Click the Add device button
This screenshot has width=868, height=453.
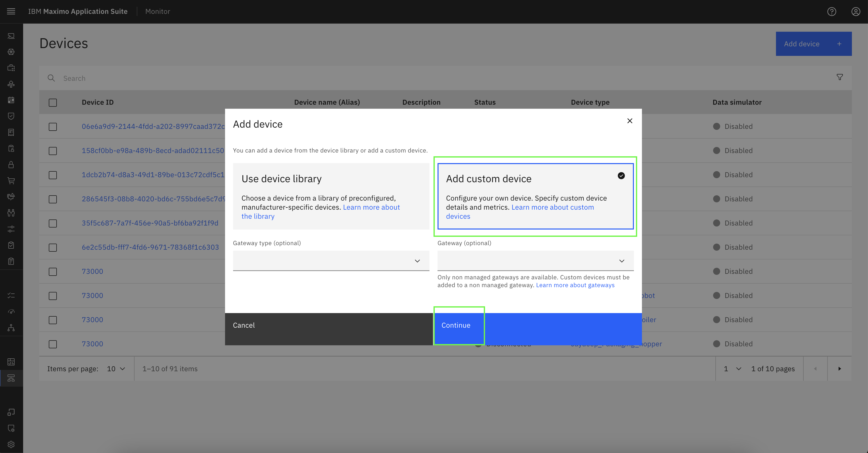[x=813, y=44]
